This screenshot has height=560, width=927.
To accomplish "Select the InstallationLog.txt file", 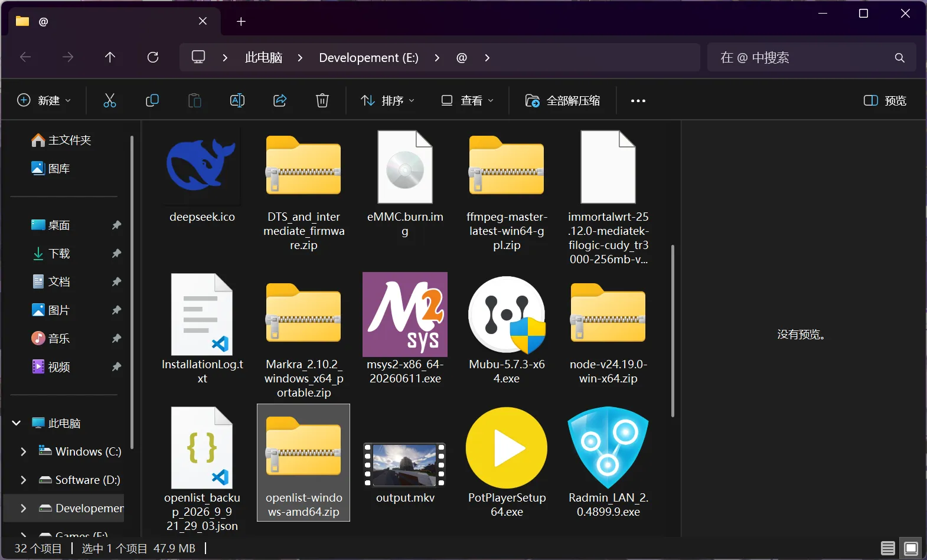I will [202, 329].
